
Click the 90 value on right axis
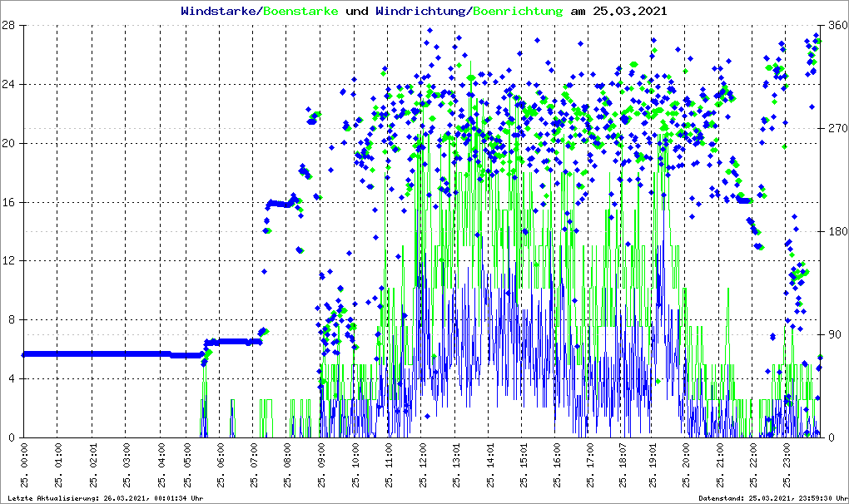(834, 335)
